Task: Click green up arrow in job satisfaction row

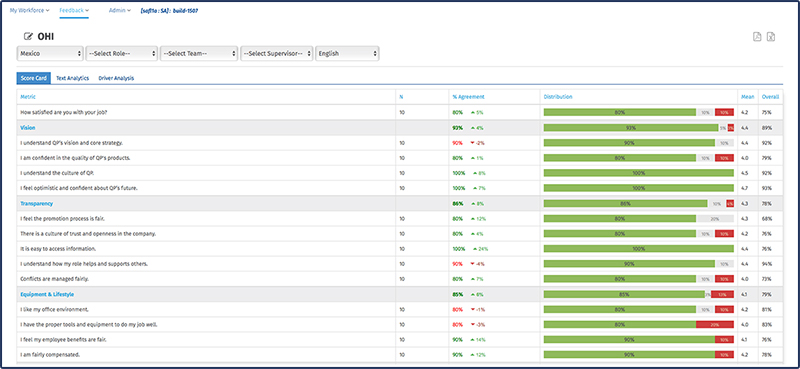Action: click(x=473, y=112)
